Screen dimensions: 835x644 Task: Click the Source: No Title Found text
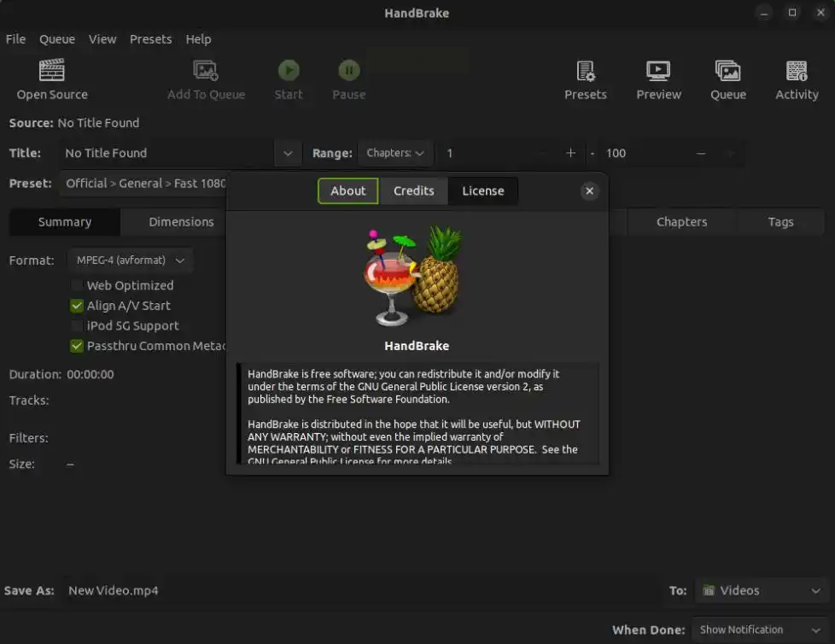point(74,123)
